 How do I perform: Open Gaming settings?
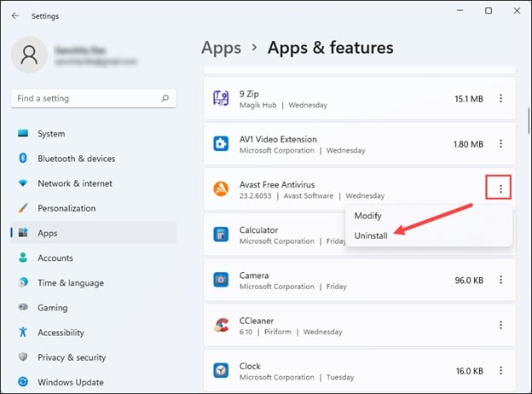94,308
